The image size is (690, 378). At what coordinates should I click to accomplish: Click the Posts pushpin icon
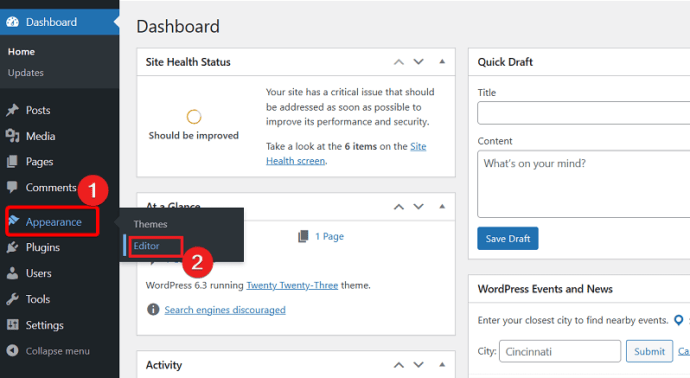tap(13, 110)
